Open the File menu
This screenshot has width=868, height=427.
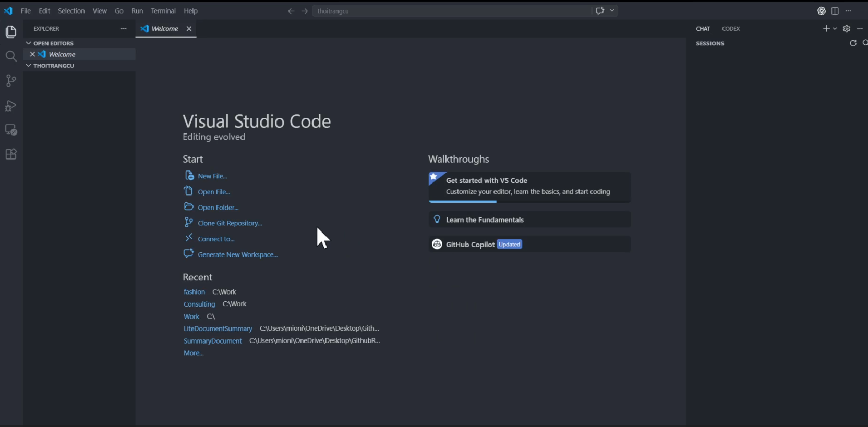tap(26, 11)
